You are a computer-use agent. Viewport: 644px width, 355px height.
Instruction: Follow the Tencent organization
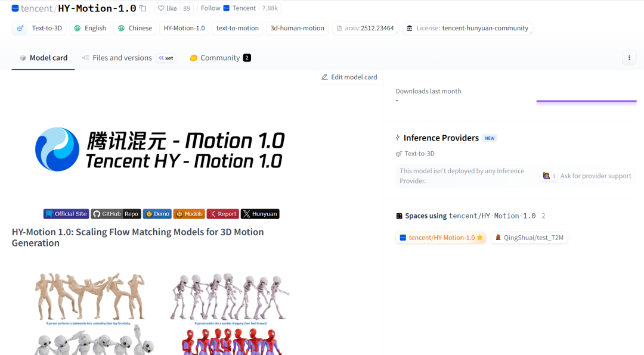point(228,8)
